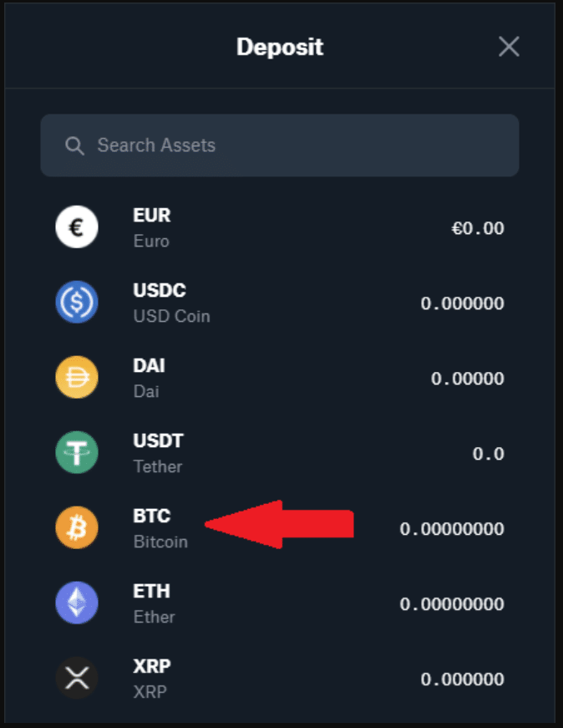Click the Bitcoin 0.00000000 balance
563x728 pixels.
[452, 529]
